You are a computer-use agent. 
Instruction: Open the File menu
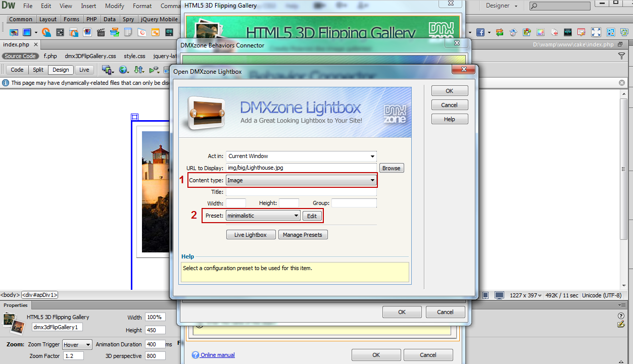point(28,6)
